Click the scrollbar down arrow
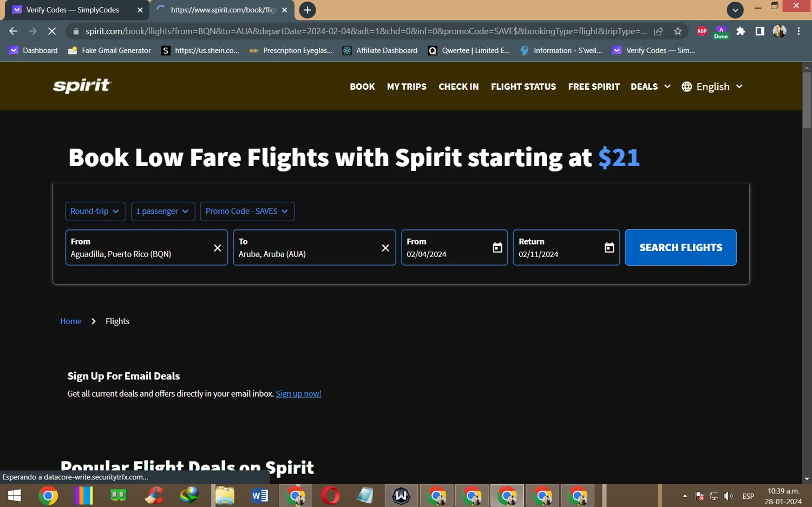Viewport: 812px width, 507px height. [807, 479]
